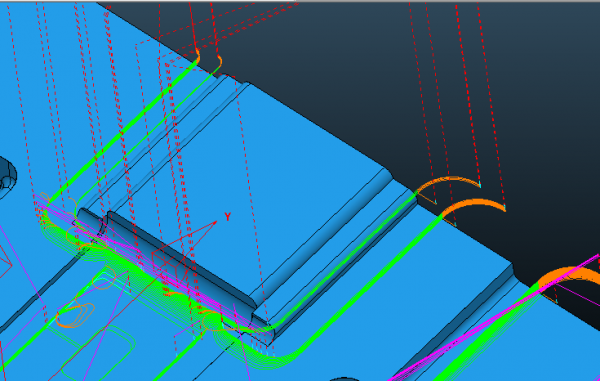
Task: Click the red Y axis label
Action: click(x=228, y=217)
